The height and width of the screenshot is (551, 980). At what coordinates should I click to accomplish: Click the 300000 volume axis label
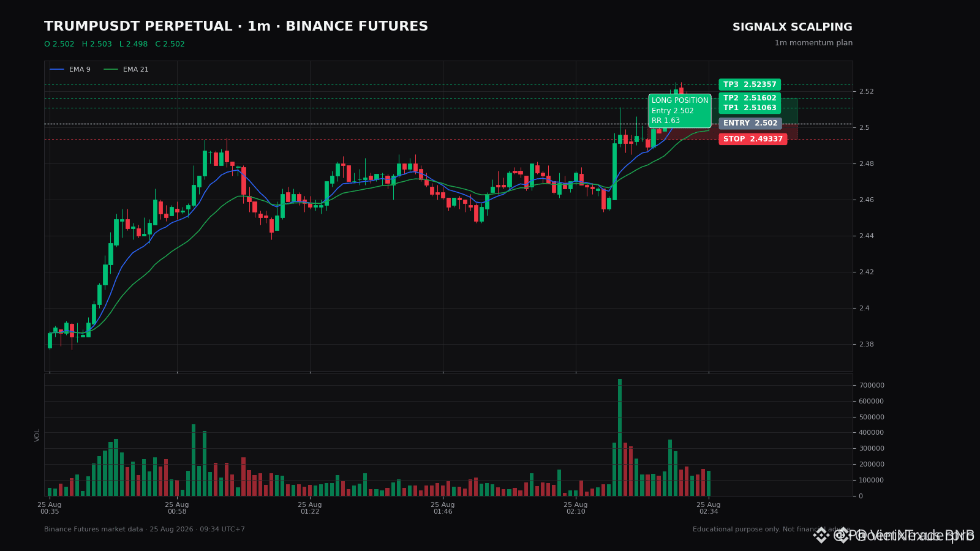[872, 449]
